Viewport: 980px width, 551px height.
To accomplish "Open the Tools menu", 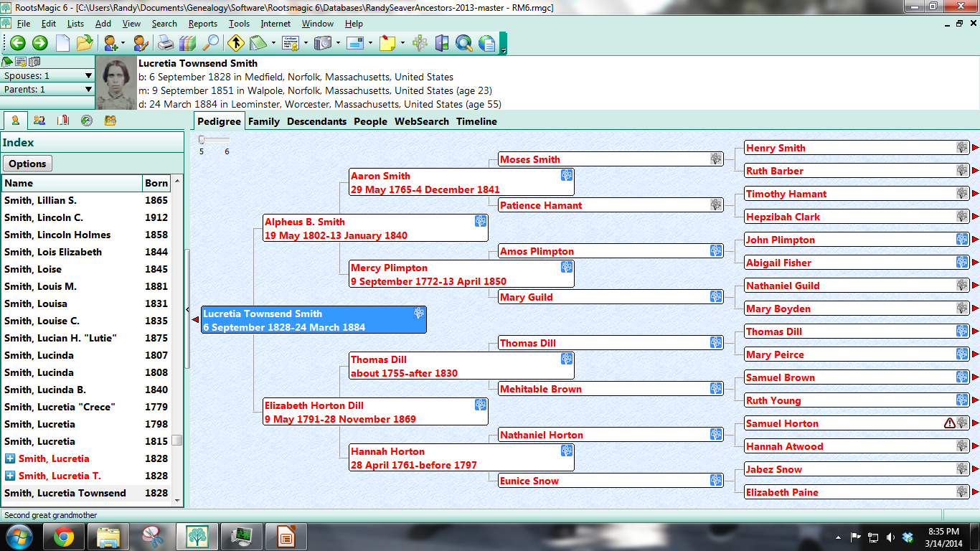I will pyautogui.click(x=239, y=23).
